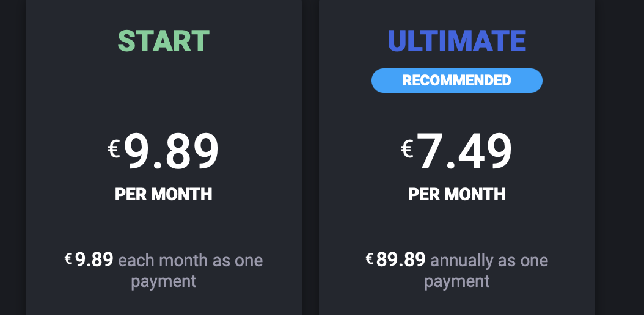The image size is (644, 315).
Task: Click the word 'payment' in the ULTIMATE card
Action: (x=456, y=282)
